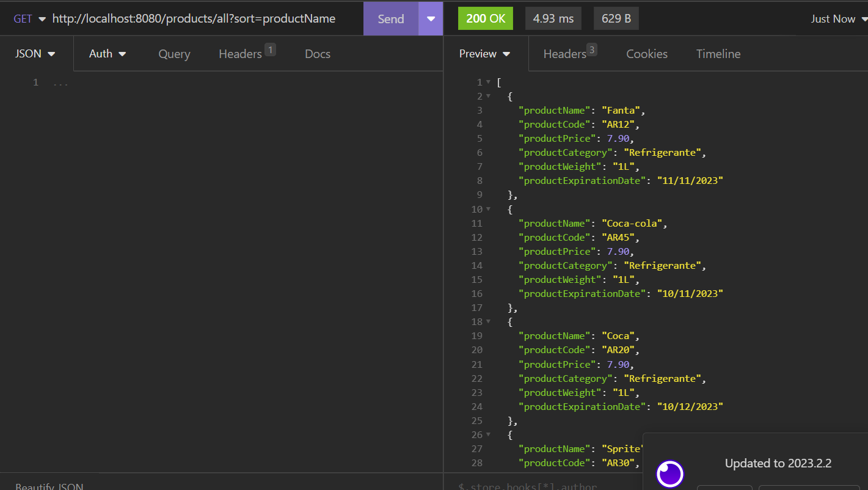Click "Refrigerante" on line 22
868x490 pixels.
pyautogui.click(x=662, y=379)
